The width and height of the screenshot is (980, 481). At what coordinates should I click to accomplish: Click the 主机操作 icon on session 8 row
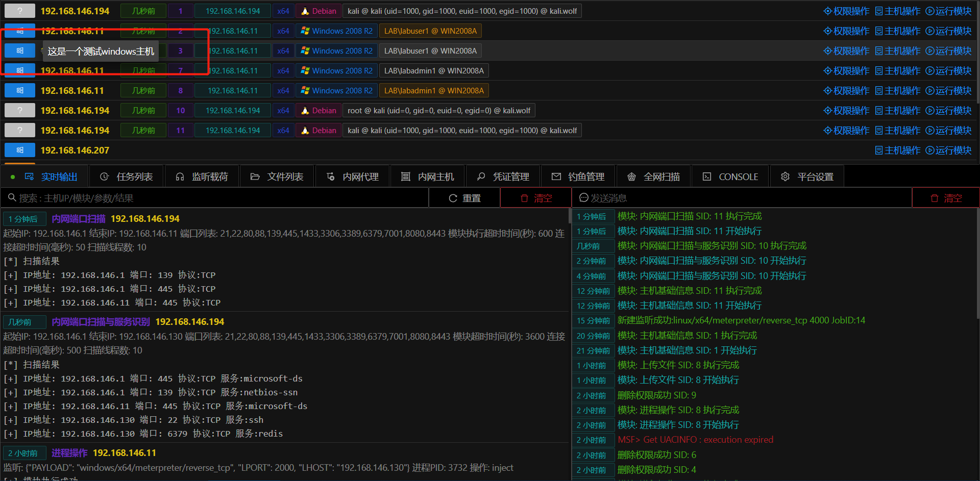[879, 90]
